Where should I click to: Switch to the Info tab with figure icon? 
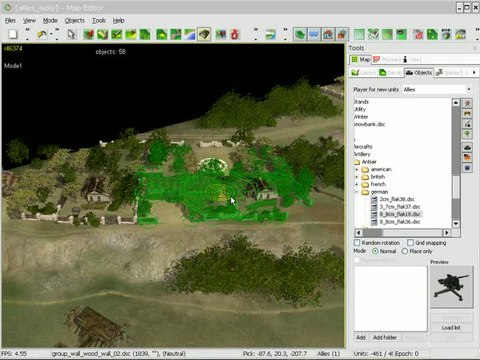point(411,59)
